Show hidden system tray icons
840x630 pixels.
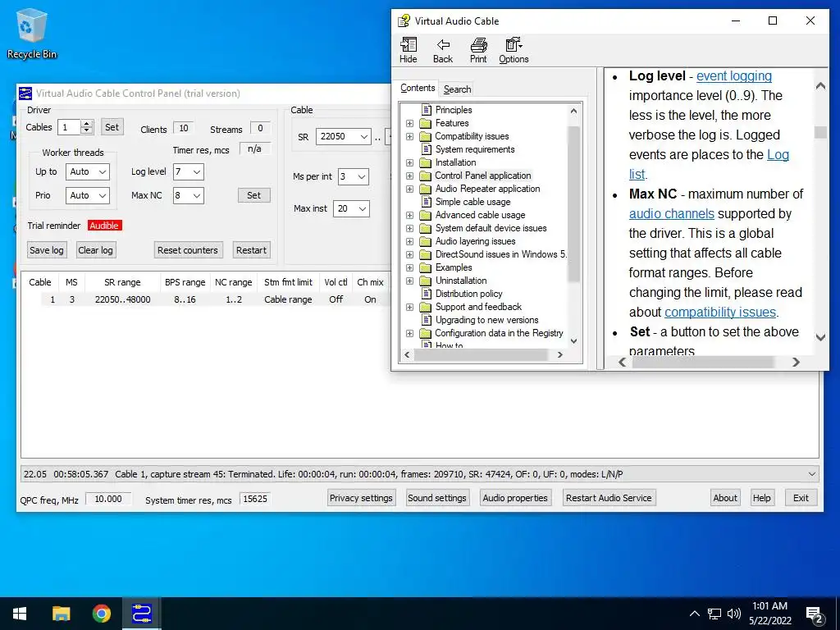coord(694,614)
